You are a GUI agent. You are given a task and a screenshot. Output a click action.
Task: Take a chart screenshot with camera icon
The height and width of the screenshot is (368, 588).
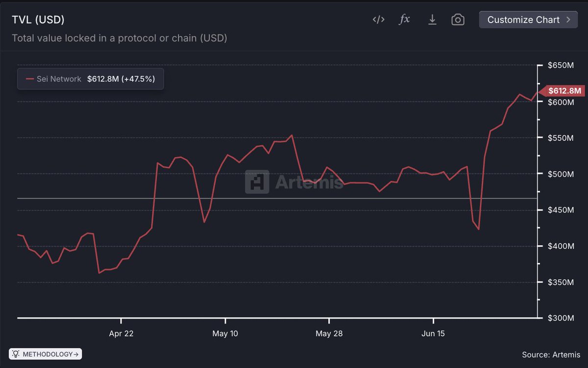(458, 20)
